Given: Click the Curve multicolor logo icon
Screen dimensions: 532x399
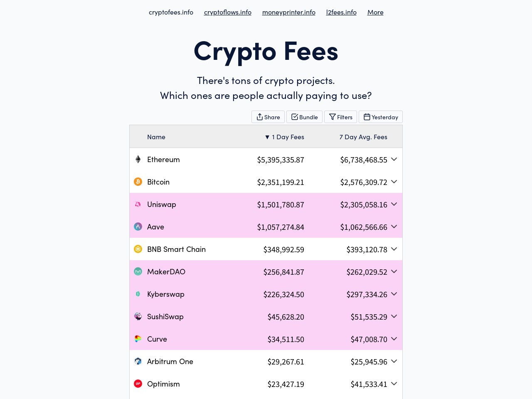Looking at the screenshot, I should (138, 339).
